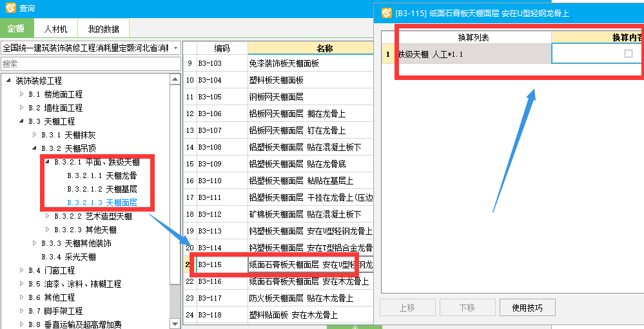Select B.3.4 采光天棚 tree item
The height and width of the screenshot is (329, 644).
click(68, 257)
